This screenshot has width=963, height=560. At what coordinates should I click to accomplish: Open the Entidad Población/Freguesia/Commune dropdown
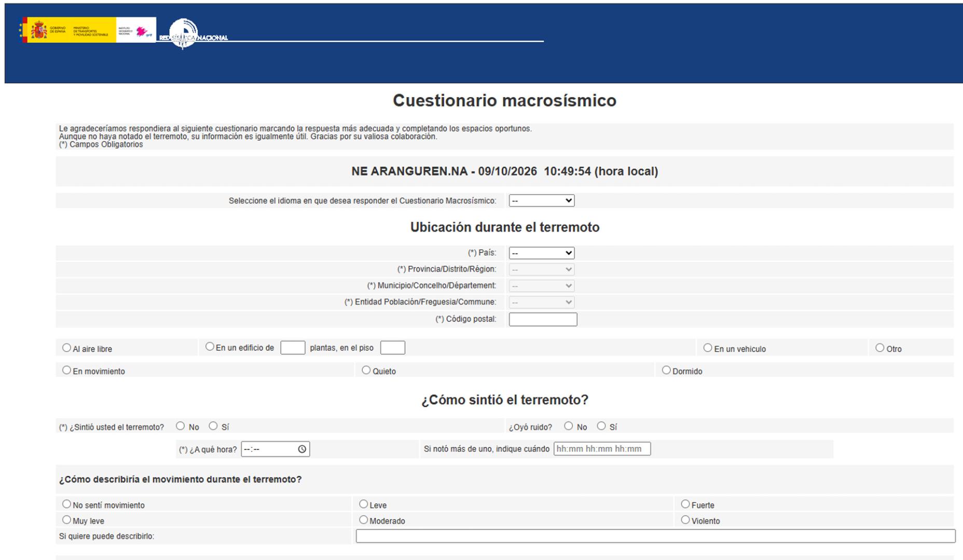[x=541, y=302]
